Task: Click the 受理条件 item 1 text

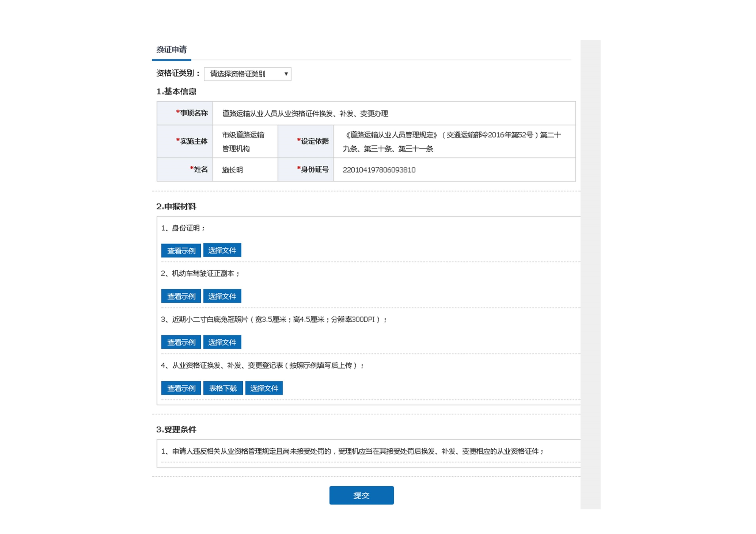Action: tap(352, 451)
